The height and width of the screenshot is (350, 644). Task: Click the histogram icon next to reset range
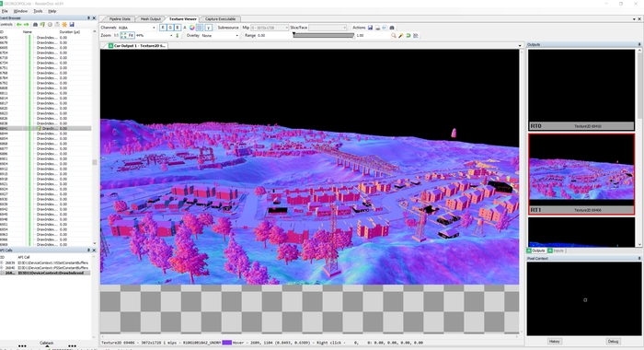click(x=416, y=35)
